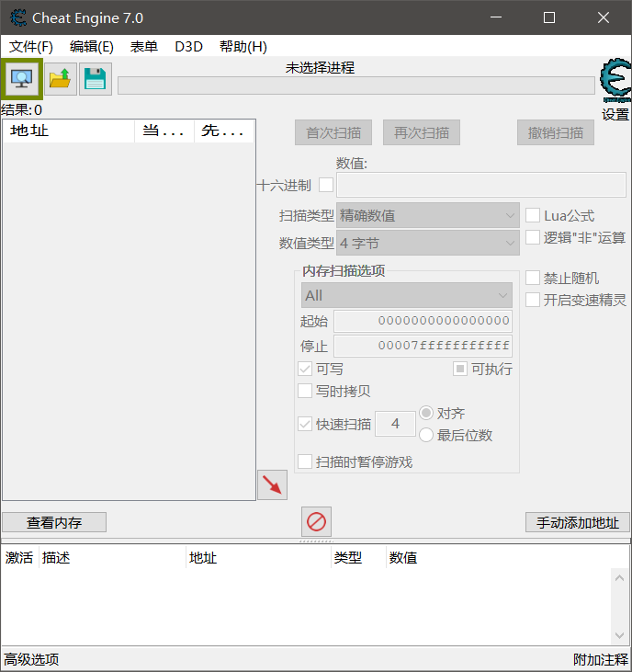Screen dimensions: 632x672
Task: Click the address table scroll up arrow
Action: (619, 578)
